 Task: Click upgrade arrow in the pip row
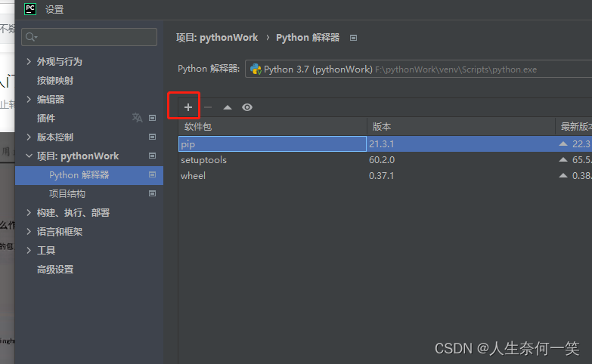click(563, 143)
